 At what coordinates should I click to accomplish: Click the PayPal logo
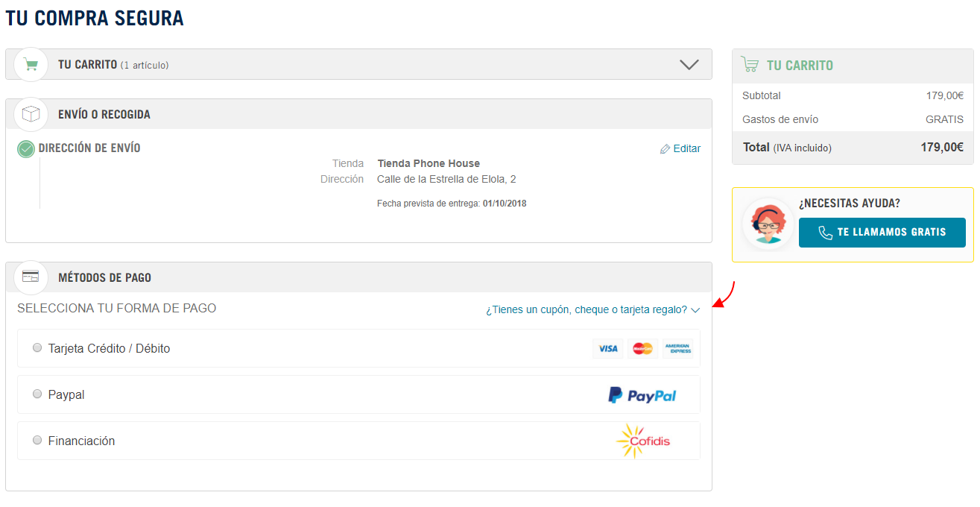[642, 395]
